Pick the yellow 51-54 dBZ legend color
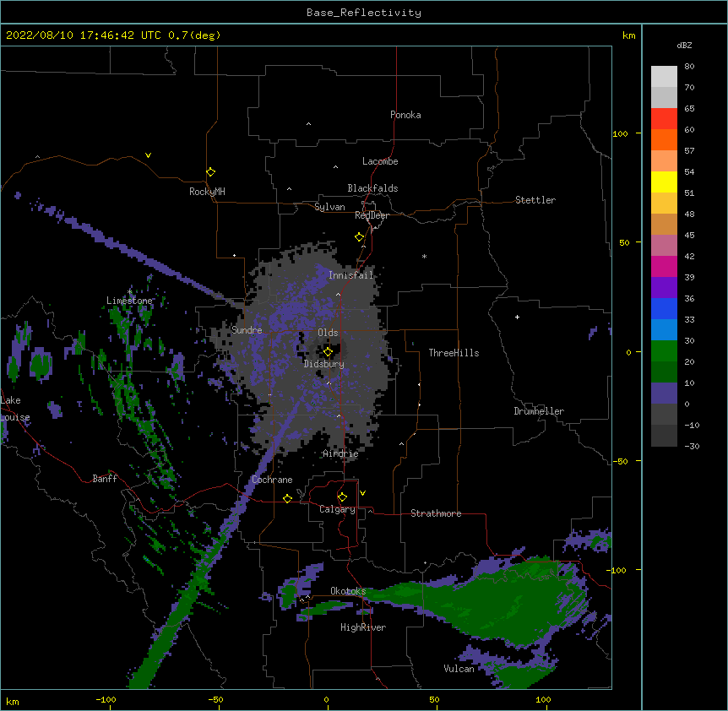728x711 pixels. tap(664, 182)
